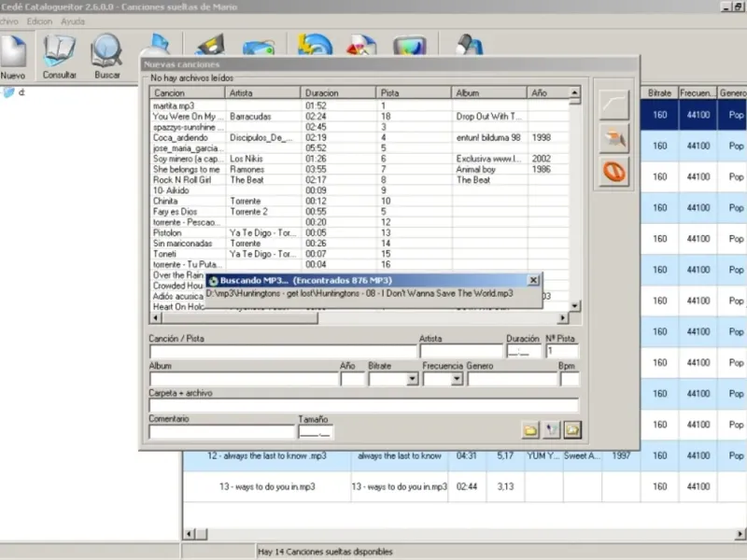
Task: Expand the Frecuencia combo box
Action: tap(457, 379)
